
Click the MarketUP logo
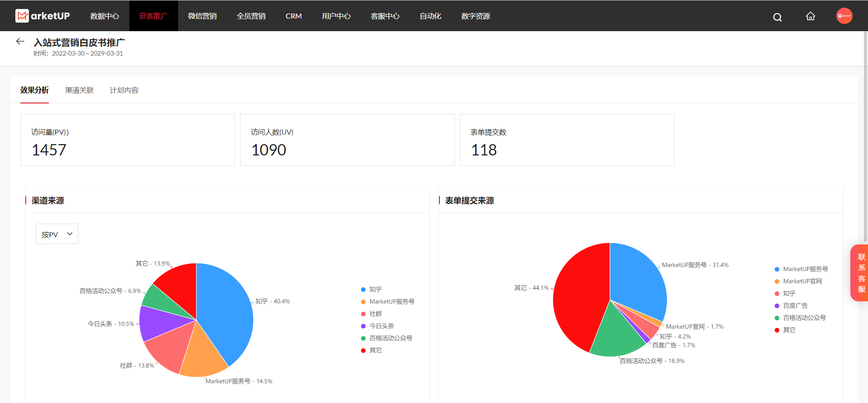click(x=42, y=16)
